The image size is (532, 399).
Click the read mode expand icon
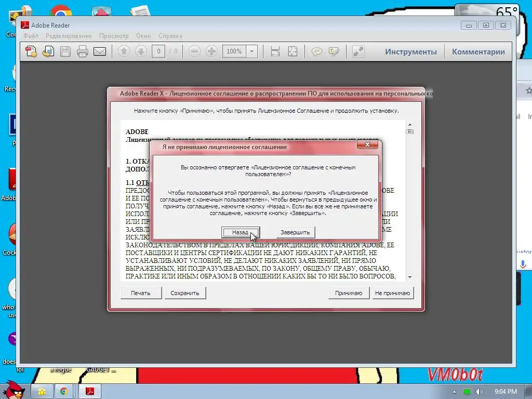358,51
